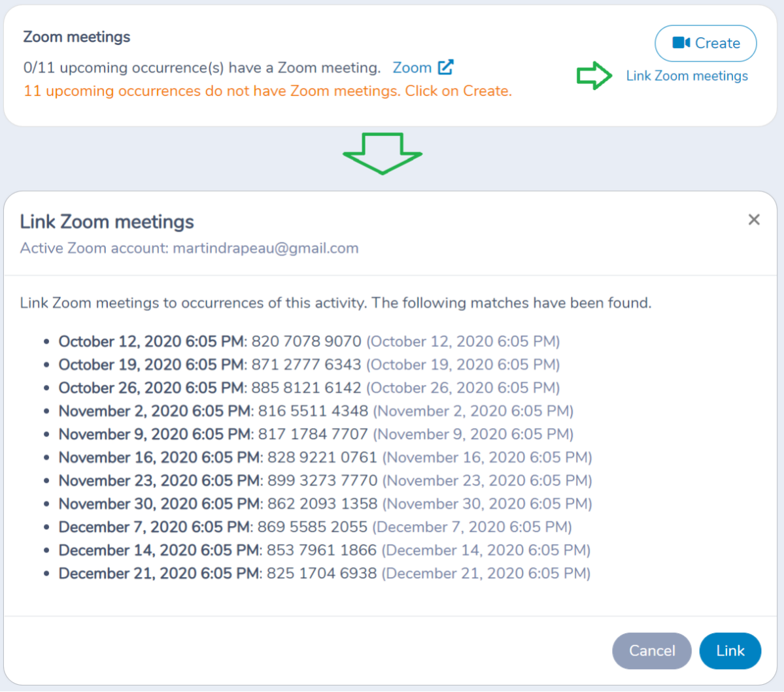Select meeting ID 871 2777 6343
Screen dimensions: 784x692
coord(306,365)
